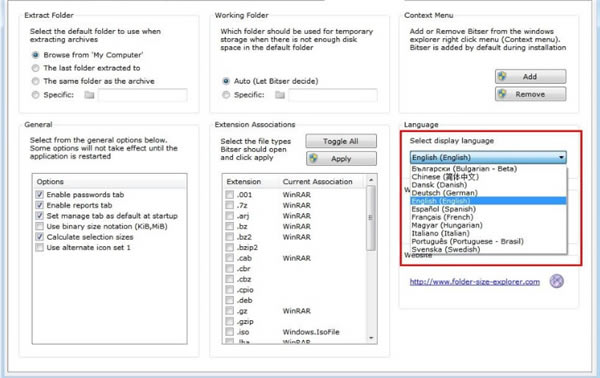
Task: Choose Magyar (Hungarian) language
Action: (x=488, y=225)
